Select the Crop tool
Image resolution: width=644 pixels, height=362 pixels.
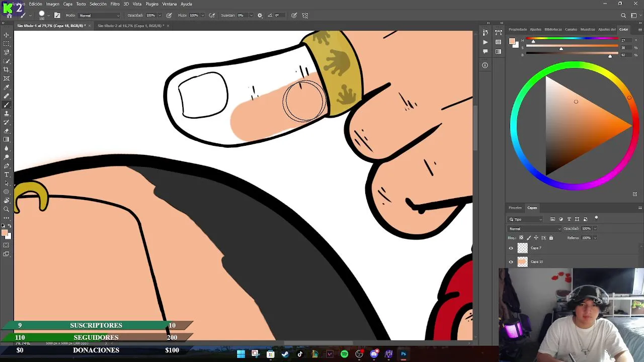coord(7,70)
